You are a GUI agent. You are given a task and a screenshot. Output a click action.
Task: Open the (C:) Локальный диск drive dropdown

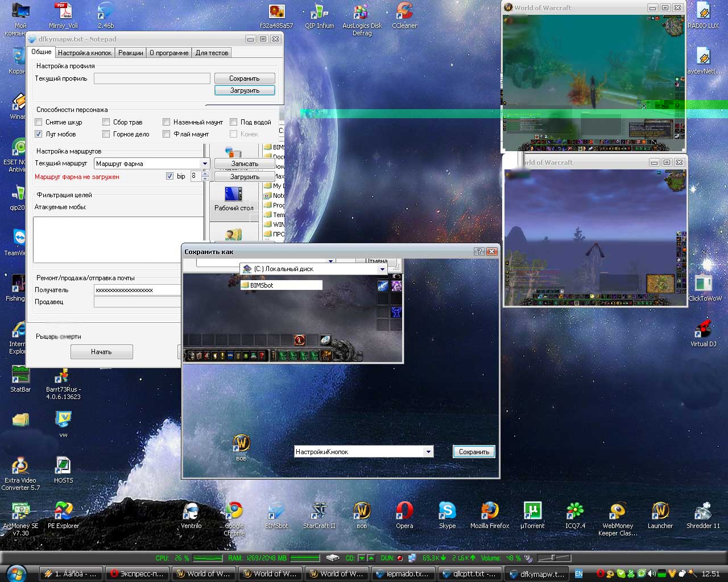(382, 269)
